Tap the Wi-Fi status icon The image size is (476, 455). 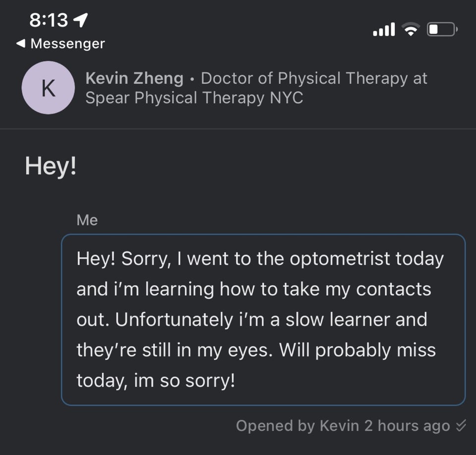tap(411, 29)
